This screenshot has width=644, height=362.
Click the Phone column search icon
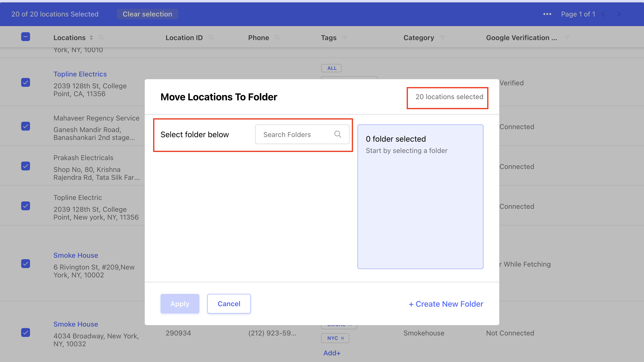click(277, 38)
